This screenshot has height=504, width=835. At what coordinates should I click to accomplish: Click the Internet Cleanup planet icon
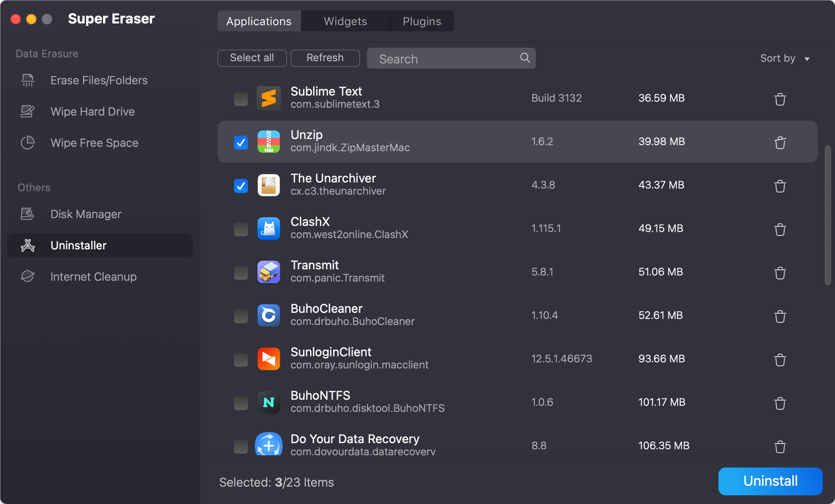click(x=28, y=276)
